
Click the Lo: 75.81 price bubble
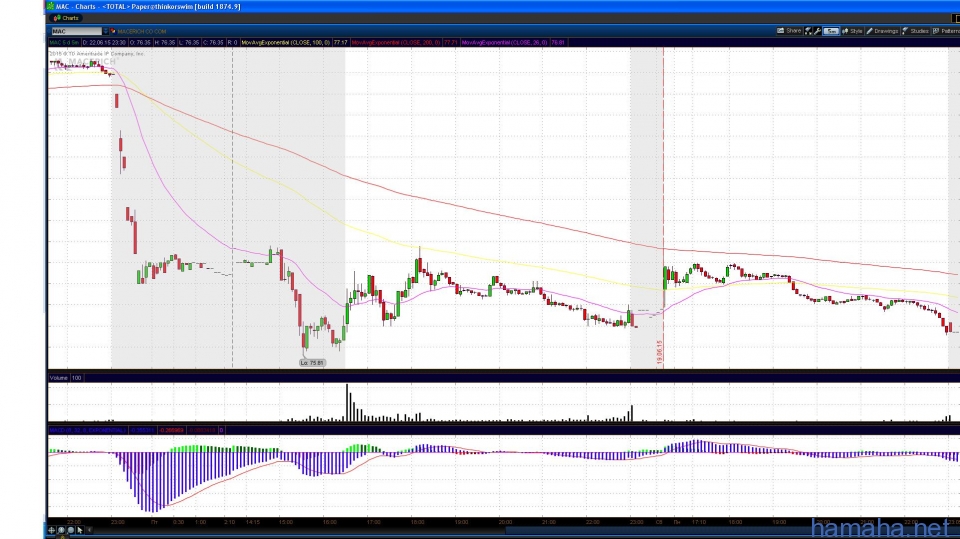click(x=313, y=362)
